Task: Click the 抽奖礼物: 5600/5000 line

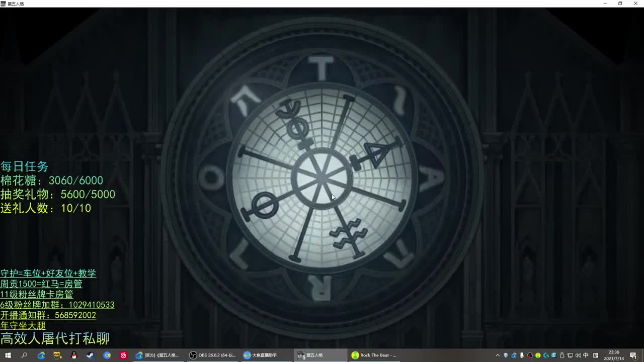Action: 57,195
